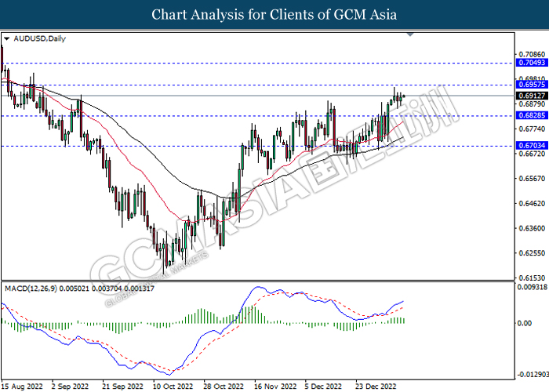Click the 0.70860 price scale value
The image size is (549, 392).
[532, 55]
